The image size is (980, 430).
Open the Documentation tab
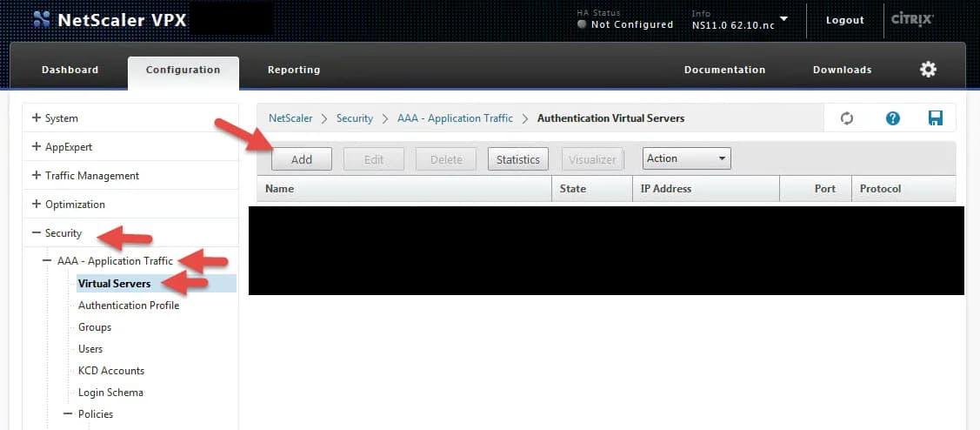724,70
